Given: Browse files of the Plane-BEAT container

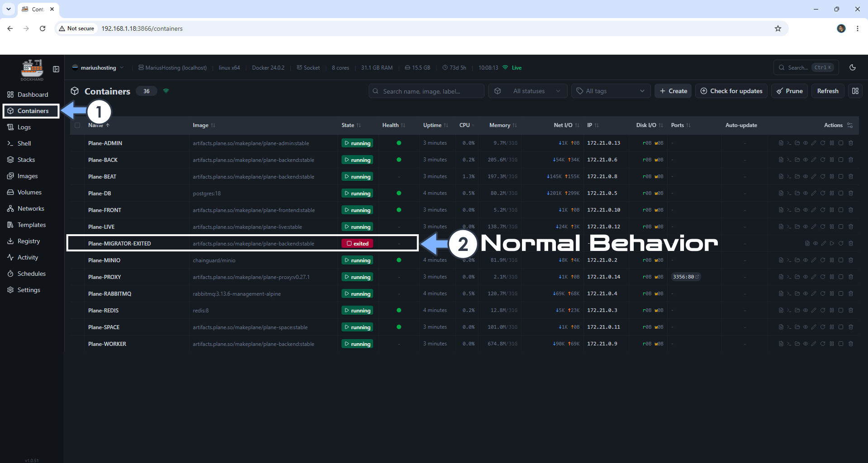Looking at the screenshot, I should click(x=797, y=176).
